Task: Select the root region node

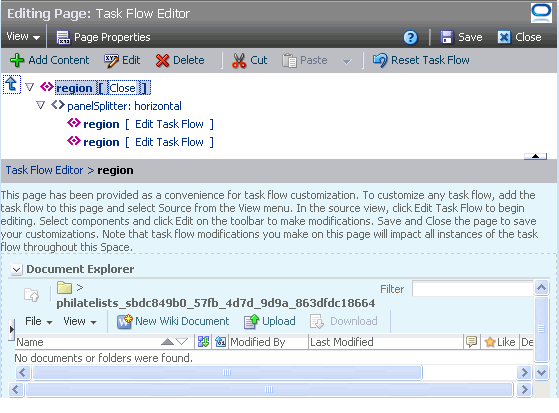Action: [x=74, y=88]
